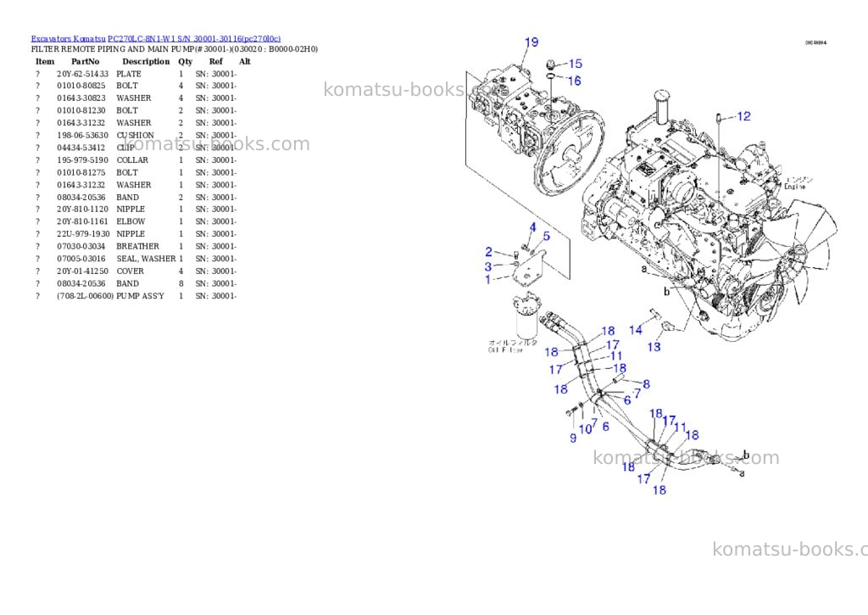The width and height of the screenshot is (868, 615).
Task: Select part number 07005-03016
Action: pyautogui.click(x=81, y=259)
